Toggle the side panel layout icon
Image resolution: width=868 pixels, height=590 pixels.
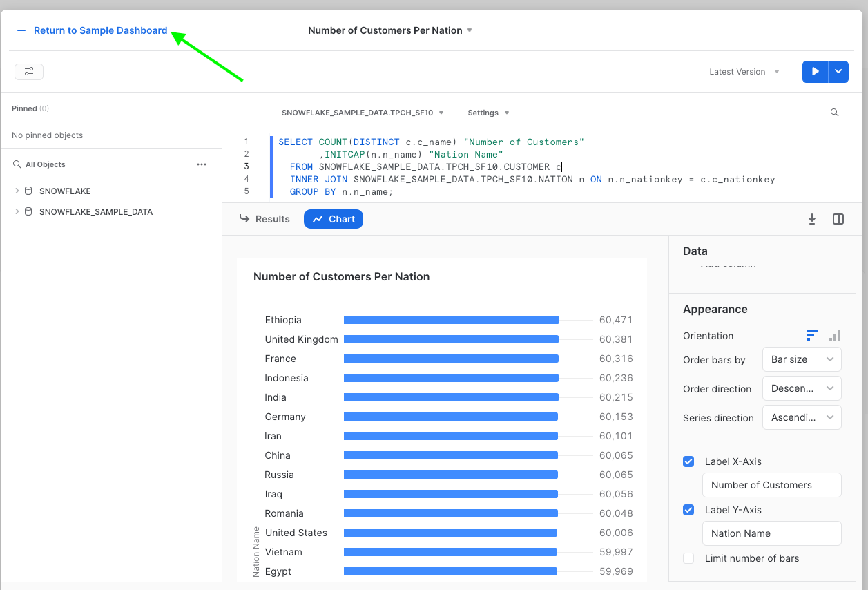tap(838, 219)
